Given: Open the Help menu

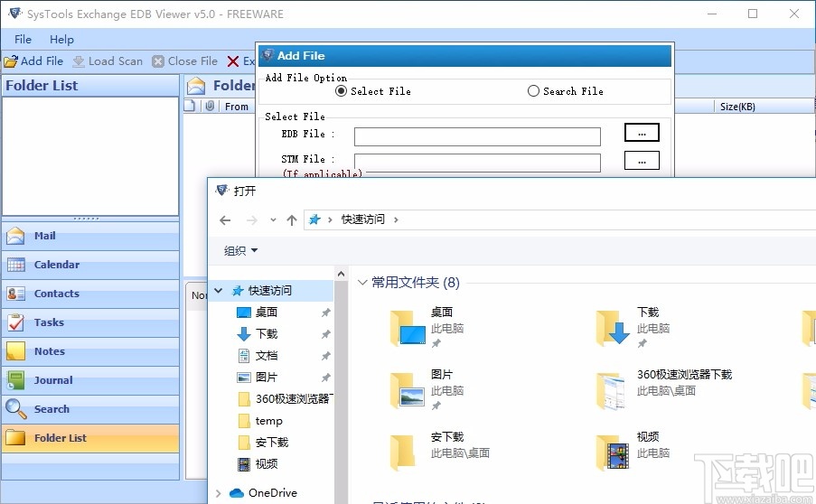Looking at the screenshot, I should click(x=62, y=40).
